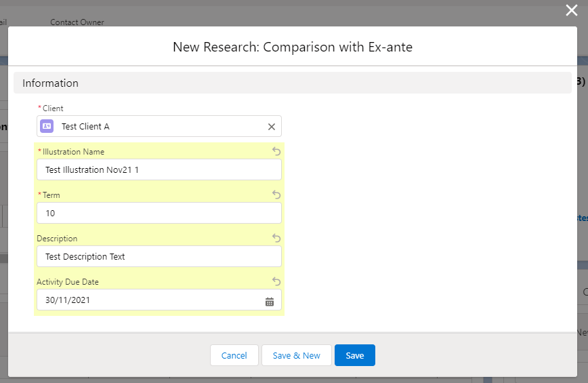Click the Illustration Name label

click(x=73, y=152)
